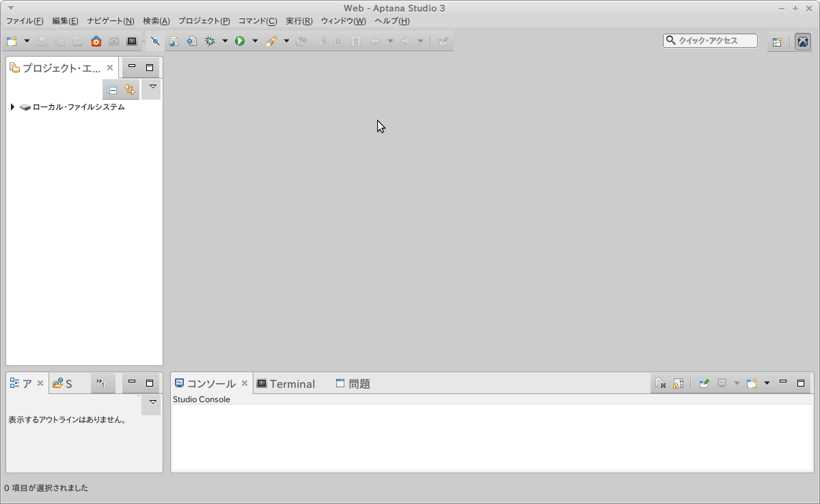
Task: Open the 編集(E) menu
Action: [65, 21]
